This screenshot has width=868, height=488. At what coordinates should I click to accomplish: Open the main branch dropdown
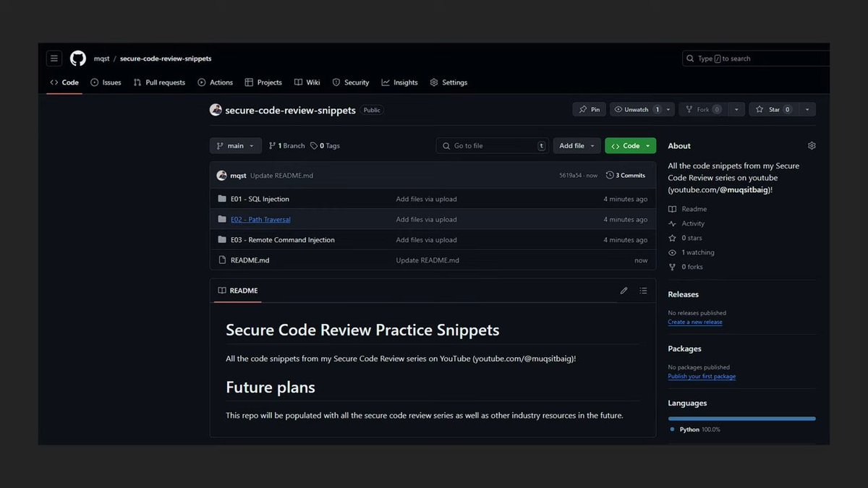click(235, 145)
